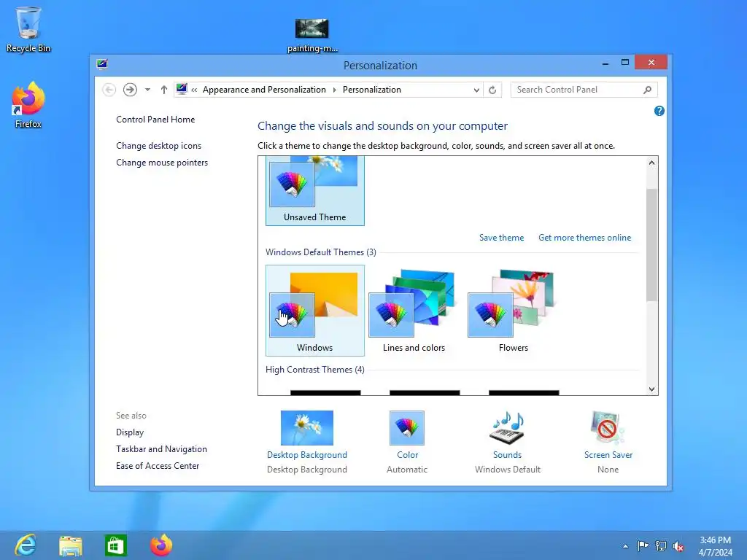Apply the Lines and colors theme
The image size is (747, 560).
click(x=414, y=311)
